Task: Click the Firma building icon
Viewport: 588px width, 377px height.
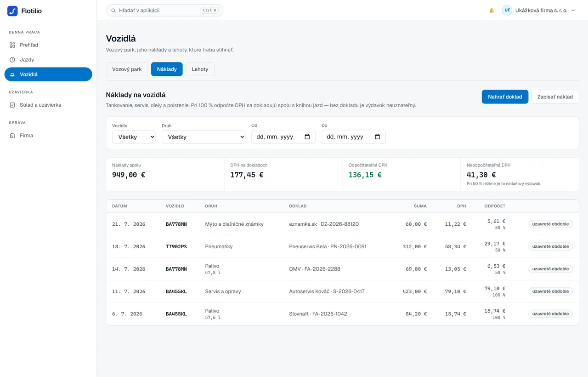Action: [x=12, y=136]
